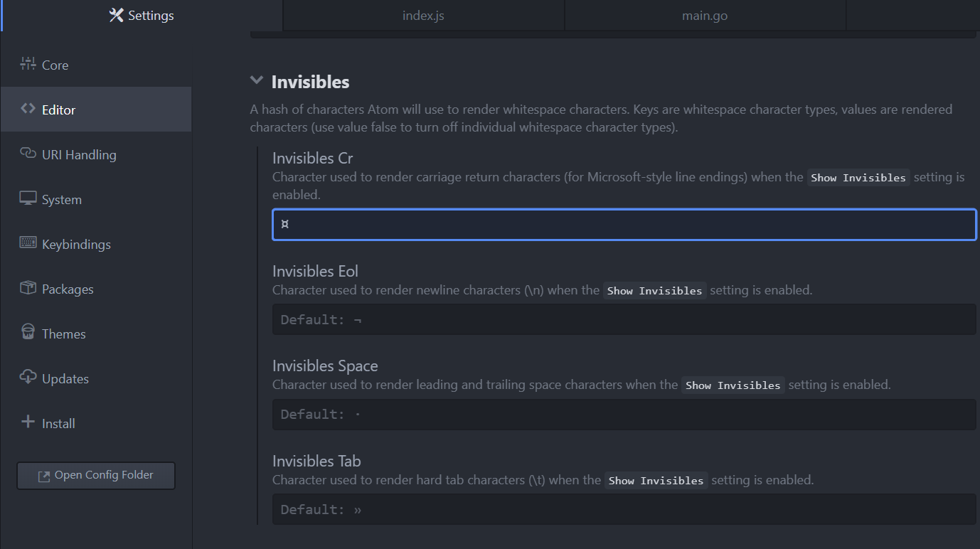Open the System settings panel
Image resolution: width=980 pixels, height=549 pixels.
96,199
